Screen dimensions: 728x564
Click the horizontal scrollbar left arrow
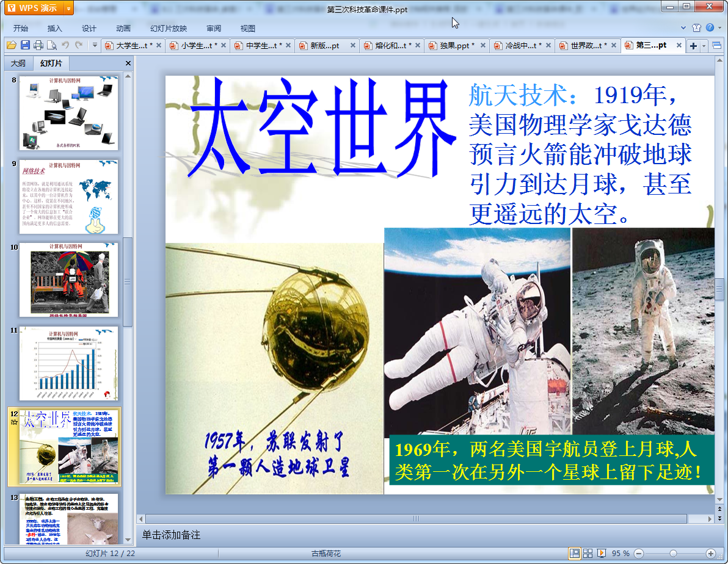coord(140,518)
